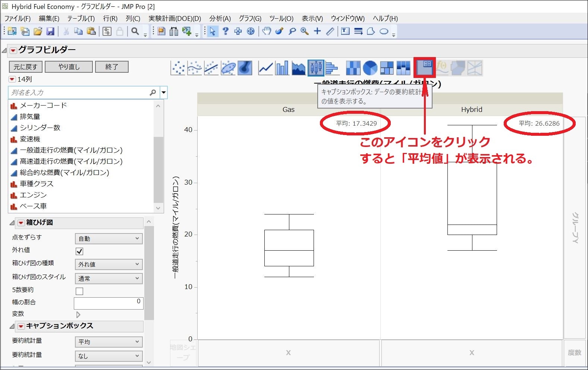Open the 要約統計量 dropdown set to 平均
The image size is (588, 370).
point(109,342)
